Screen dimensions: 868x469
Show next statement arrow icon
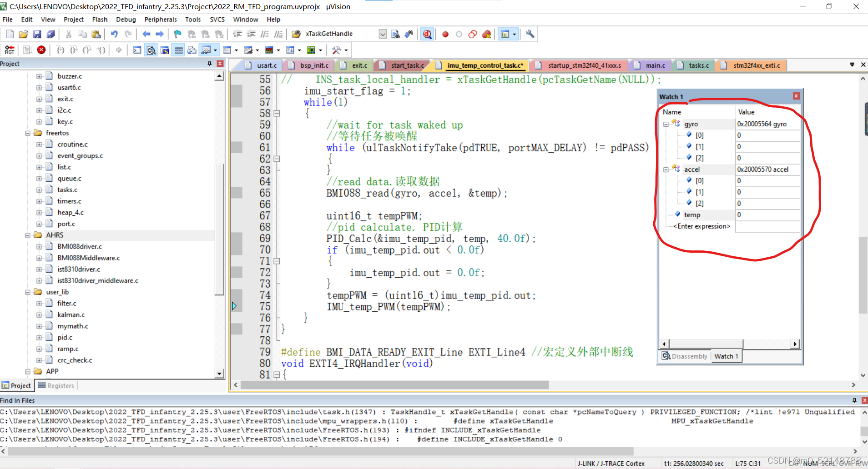click(x=119, y=50)
